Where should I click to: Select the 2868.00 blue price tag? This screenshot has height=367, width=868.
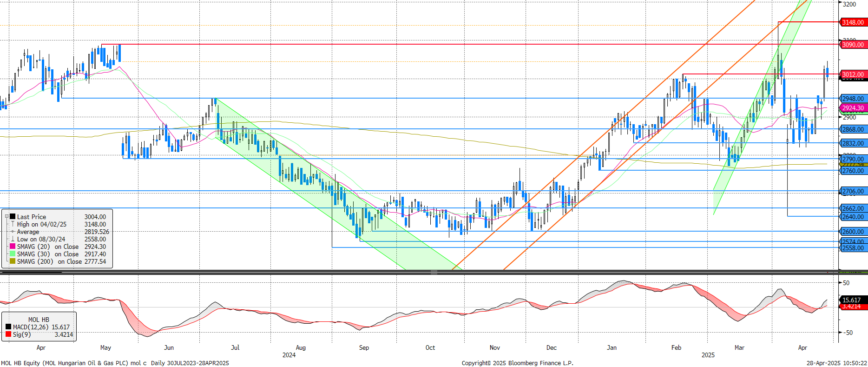click(x=853, y=129)
